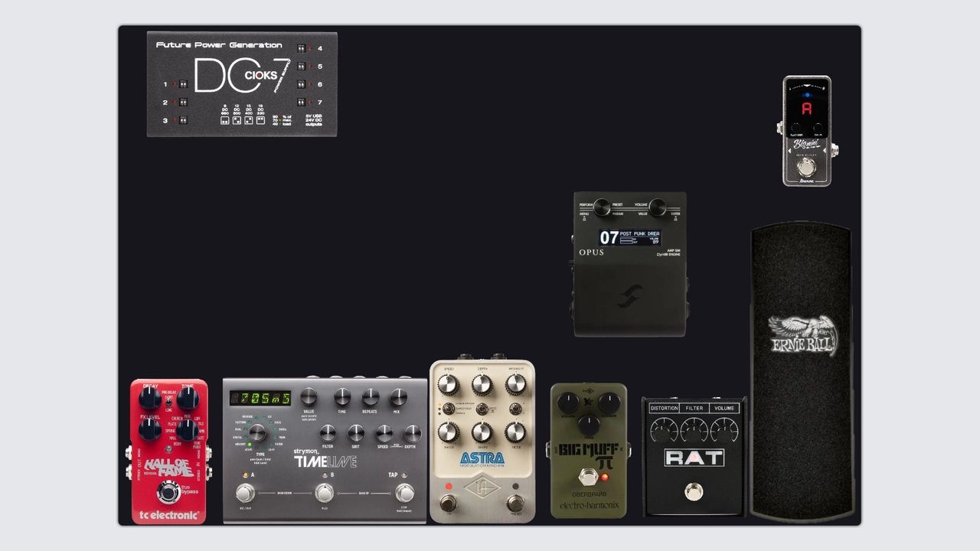Stomp the Hall of Fame true bypass footswitch
Viewport: 980px width, 551px height.
(168, 492)
